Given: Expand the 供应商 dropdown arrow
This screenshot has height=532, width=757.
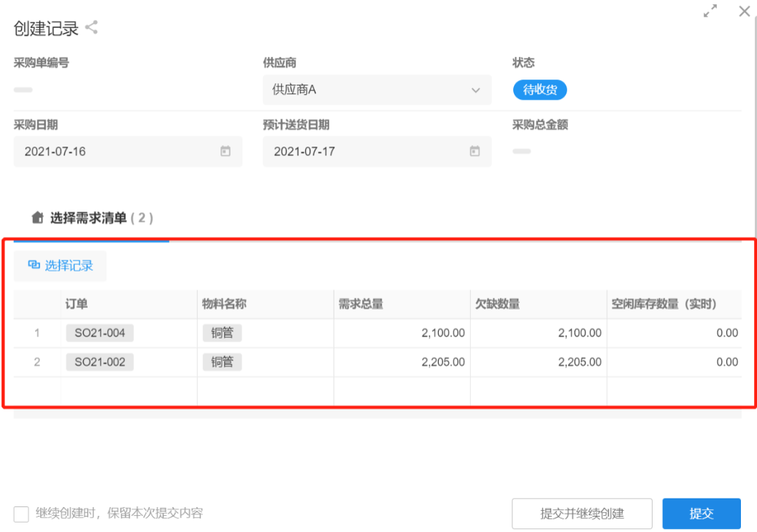Looking at the screenshot, I should [x=475, y=90].
